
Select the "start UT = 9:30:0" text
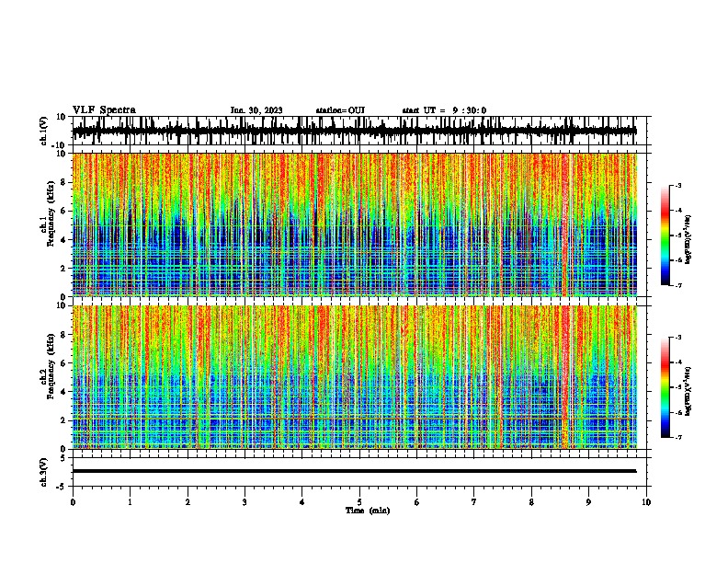444,110
